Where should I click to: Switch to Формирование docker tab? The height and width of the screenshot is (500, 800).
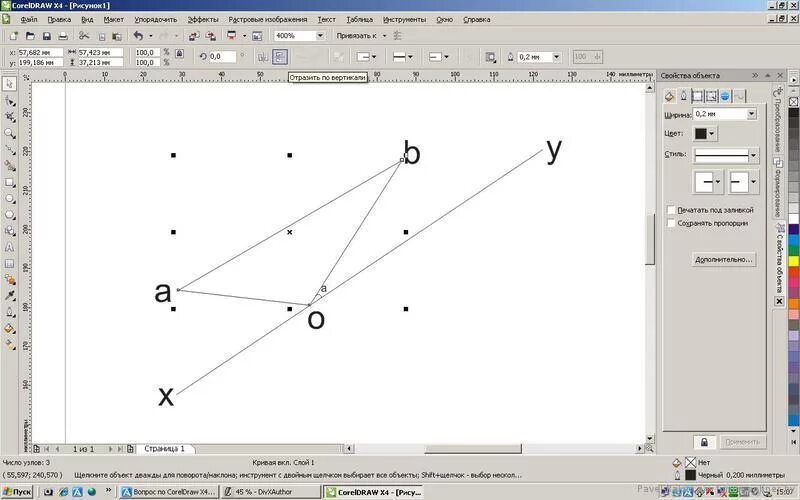777,189
